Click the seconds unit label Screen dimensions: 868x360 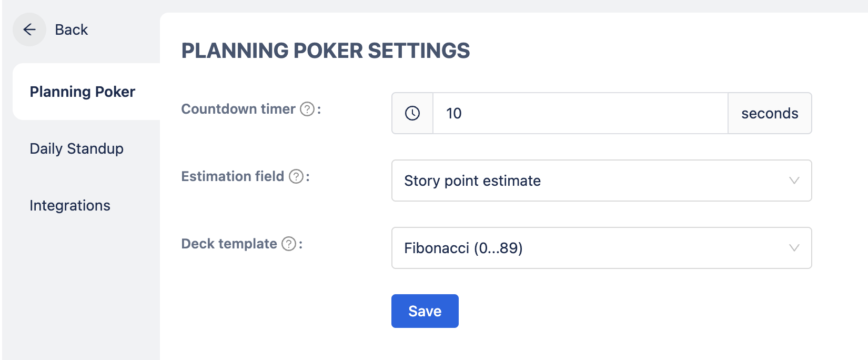770,113
